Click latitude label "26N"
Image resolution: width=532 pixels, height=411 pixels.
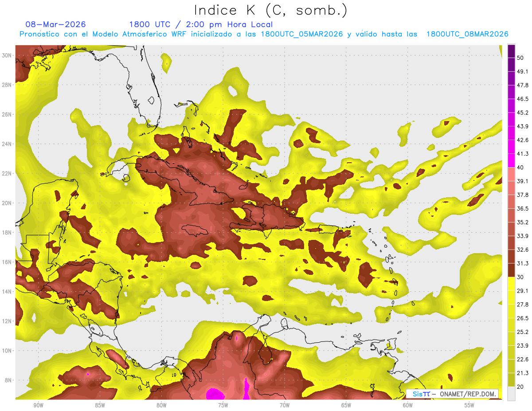7,114
